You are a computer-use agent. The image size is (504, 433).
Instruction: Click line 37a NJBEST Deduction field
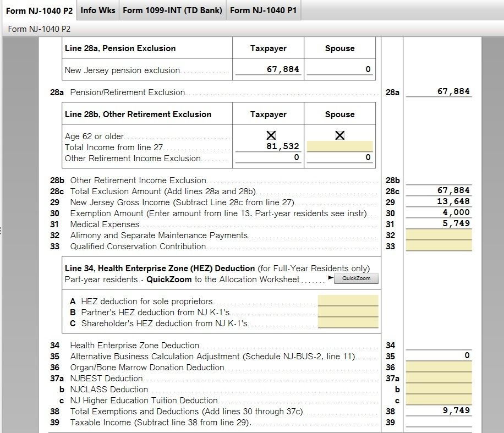439,377
